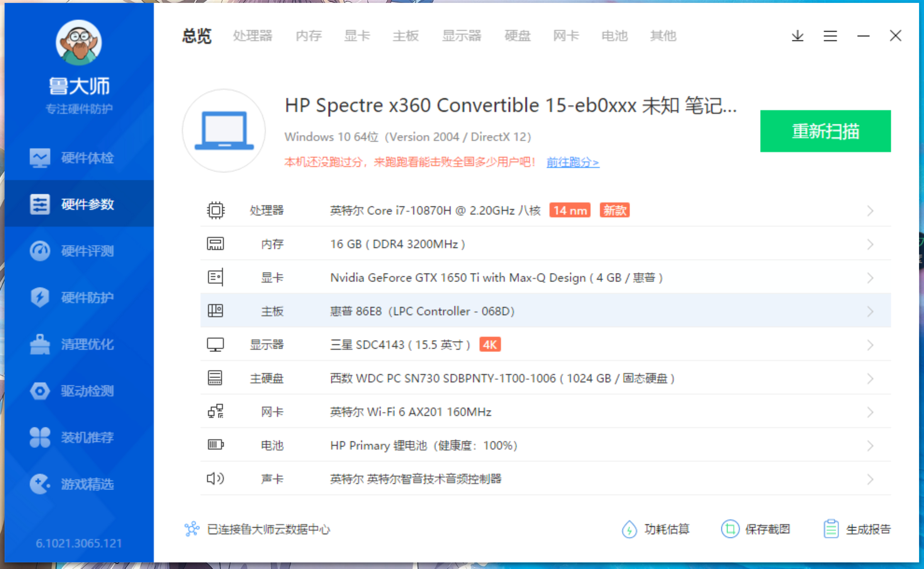
Task: Expand the 显卡 row chevron
Action: click(x=870, y=278)
